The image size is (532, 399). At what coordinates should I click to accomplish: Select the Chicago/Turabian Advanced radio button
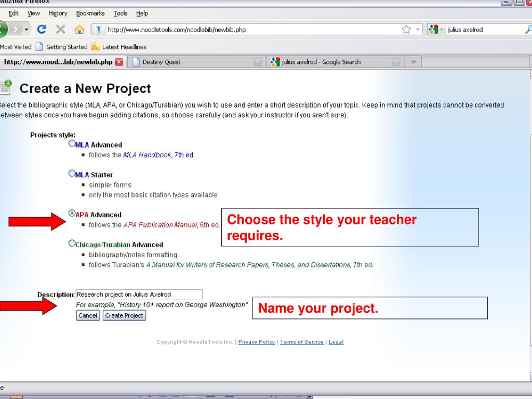[72, 243]
